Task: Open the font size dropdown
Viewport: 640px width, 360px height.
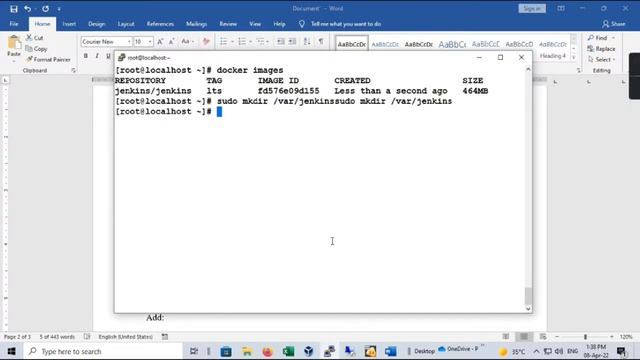Action: point(150,42)
